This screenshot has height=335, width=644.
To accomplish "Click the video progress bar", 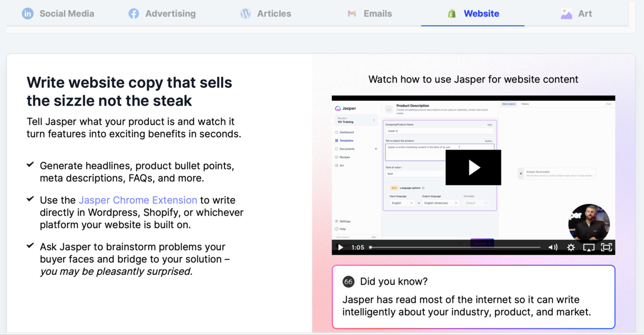I will 455,247.
